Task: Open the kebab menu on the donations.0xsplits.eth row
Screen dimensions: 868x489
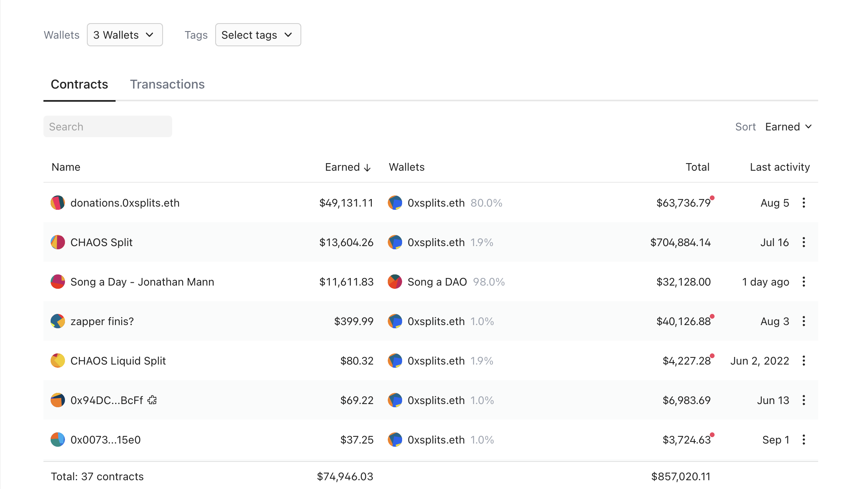Action: click(x=804, y=203)
